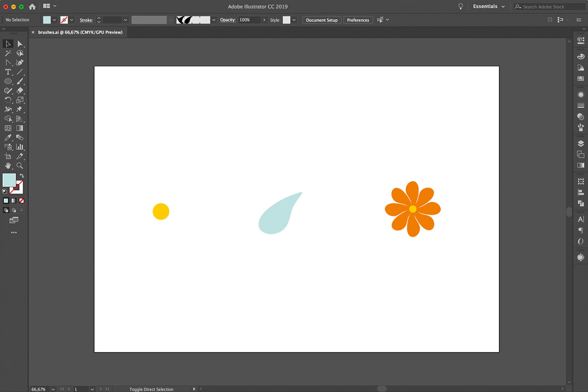
Task: Switch to Draw Normal mode
Action: pos(6,210)
